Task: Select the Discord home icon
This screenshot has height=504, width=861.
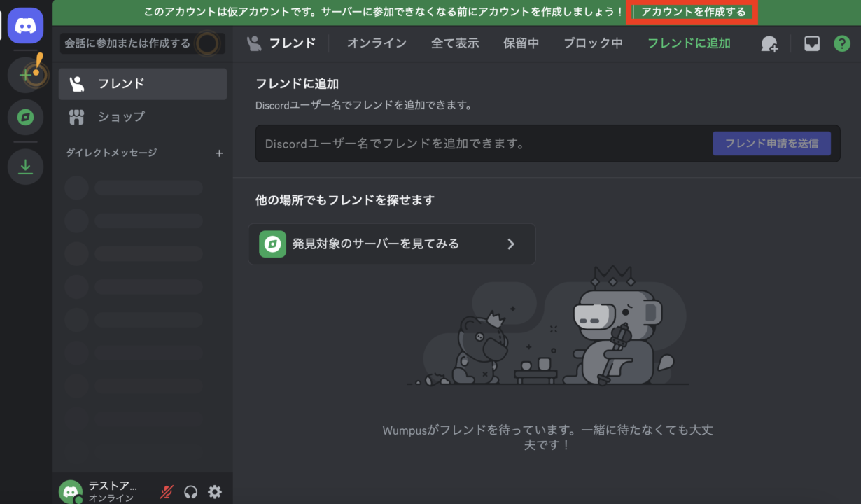Action: (x=25, y=25)
